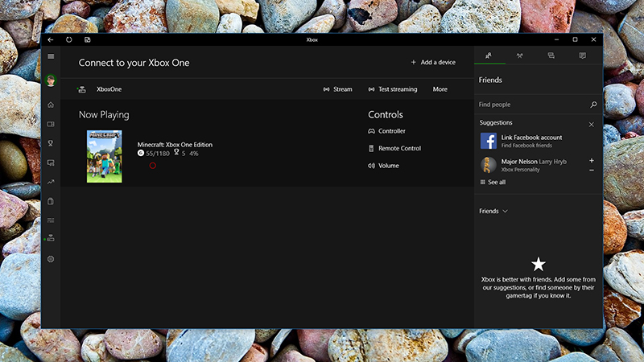This screenshot has height=362, width=644.
Task: Click Link Facebook account suggestion
Action: [531, 141]
